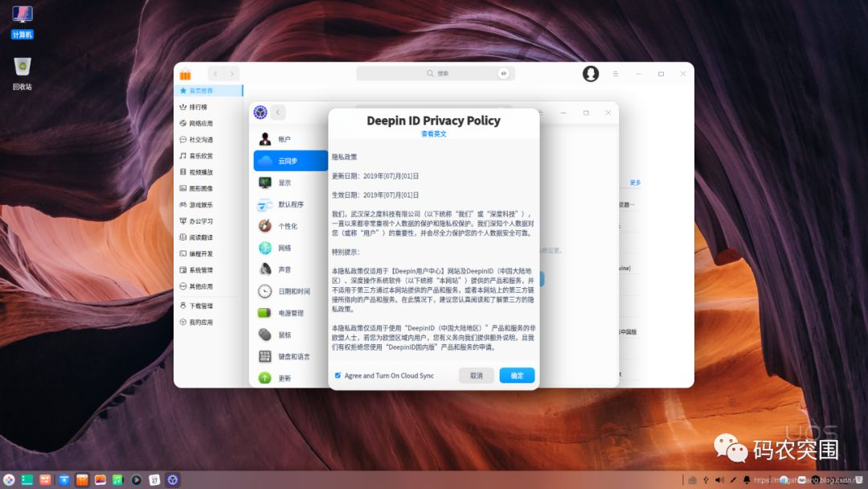
Task: Open the 更多 link in the App Store
Action: tap(635, 183)
